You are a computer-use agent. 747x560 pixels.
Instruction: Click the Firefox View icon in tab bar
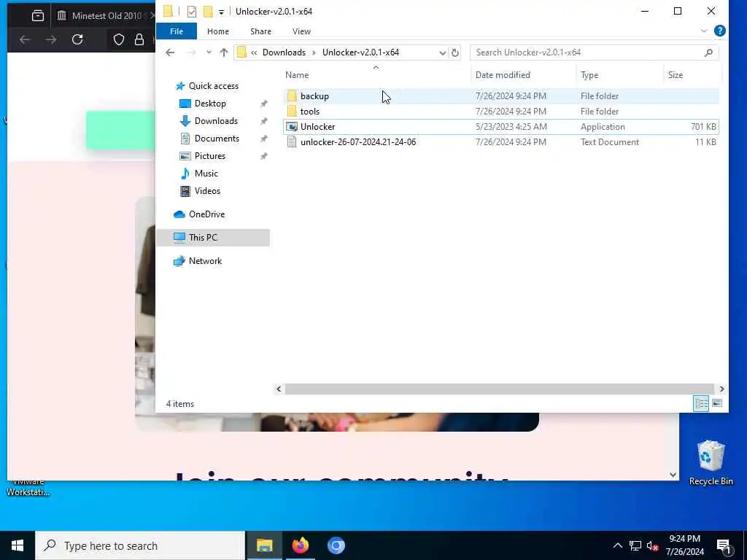pyautogui.click(x=38, y=16)
